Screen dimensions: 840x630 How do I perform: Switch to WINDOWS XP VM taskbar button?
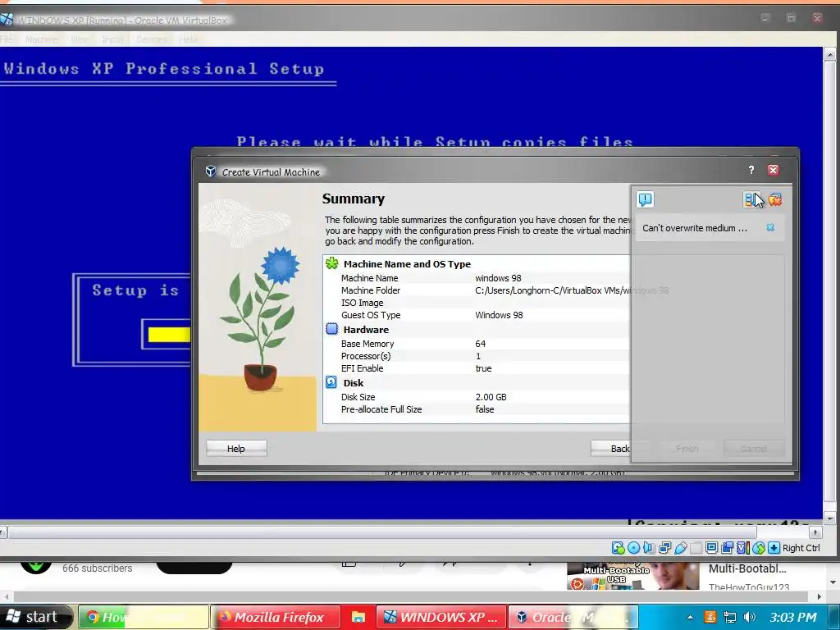[441, 617]
